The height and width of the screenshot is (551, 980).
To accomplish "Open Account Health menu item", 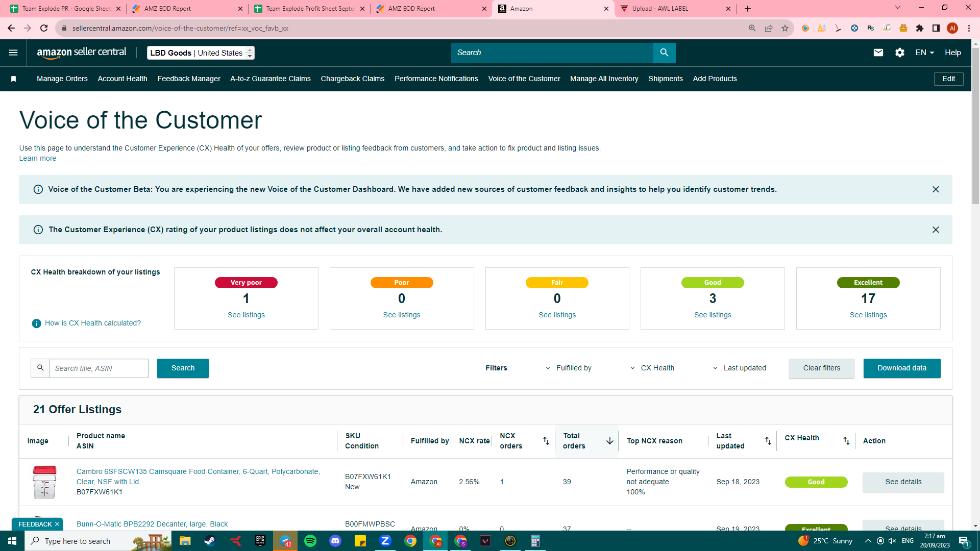I will click(x=122, y=79).
